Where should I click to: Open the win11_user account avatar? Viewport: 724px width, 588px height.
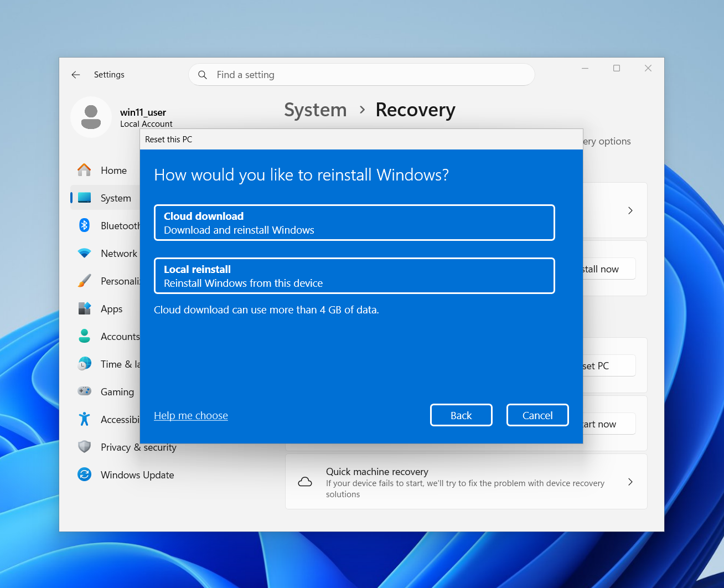pos(91,117)
